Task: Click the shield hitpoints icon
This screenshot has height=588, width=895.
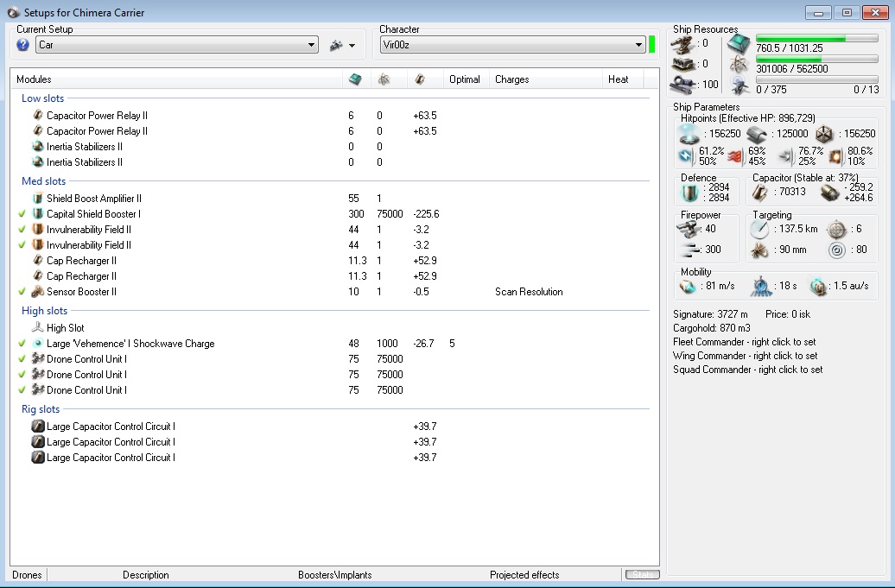Action: [x=690, y=134]
